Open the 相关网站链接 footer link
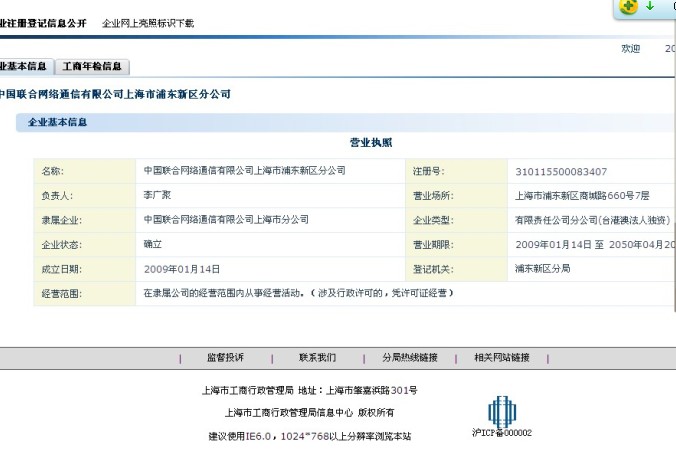Image resolution: width=676 pixels, height=456 pixels. point(502,357)
